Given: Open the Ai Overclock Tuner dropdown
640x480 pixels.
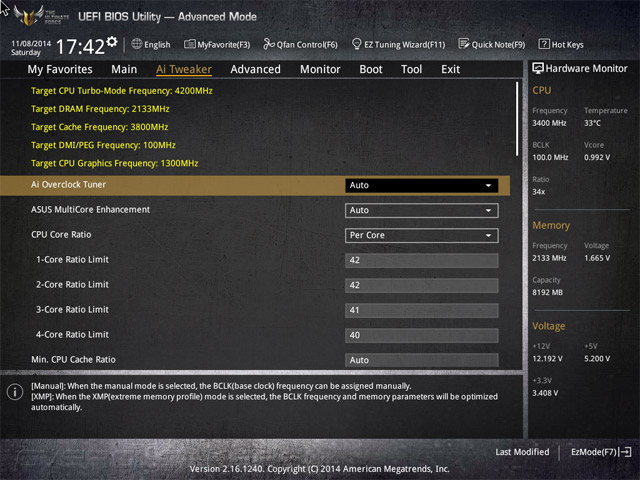Looking at the screenshot, I should (x=421, y=185).
